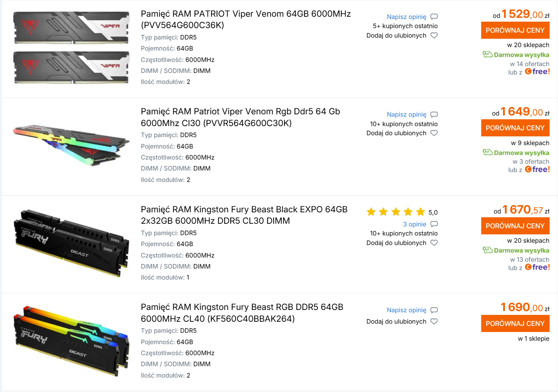This screenshot has height=392, width=558.
Task: Click comment bubble icon for Viper Venom RGB
Action: coord(434,115)
